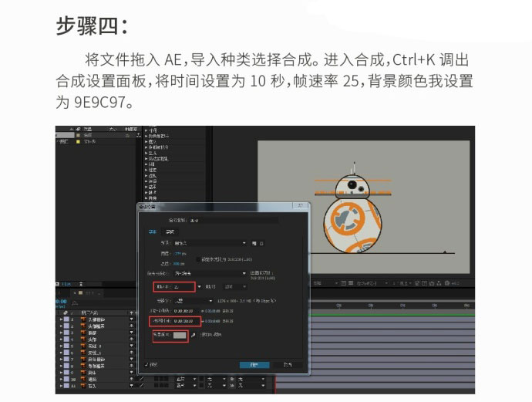The height and width of the screenshot is (402, 532).
Task: Confirm with the blue OK button
Action: point(254,365)
